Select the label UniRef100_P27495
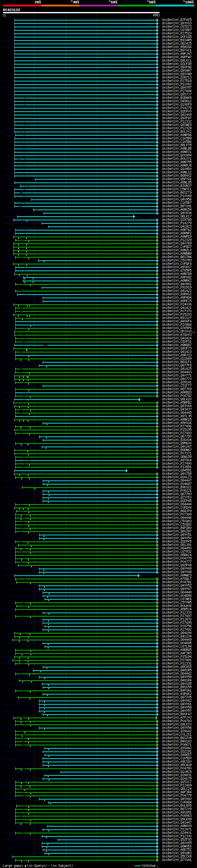The width and height of the screenshot is (197, 868). [x=177, y=622]
